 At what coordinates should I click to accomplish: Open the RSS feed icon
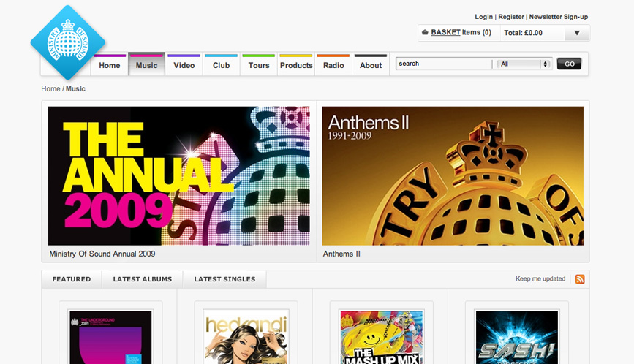pos(580,279)
